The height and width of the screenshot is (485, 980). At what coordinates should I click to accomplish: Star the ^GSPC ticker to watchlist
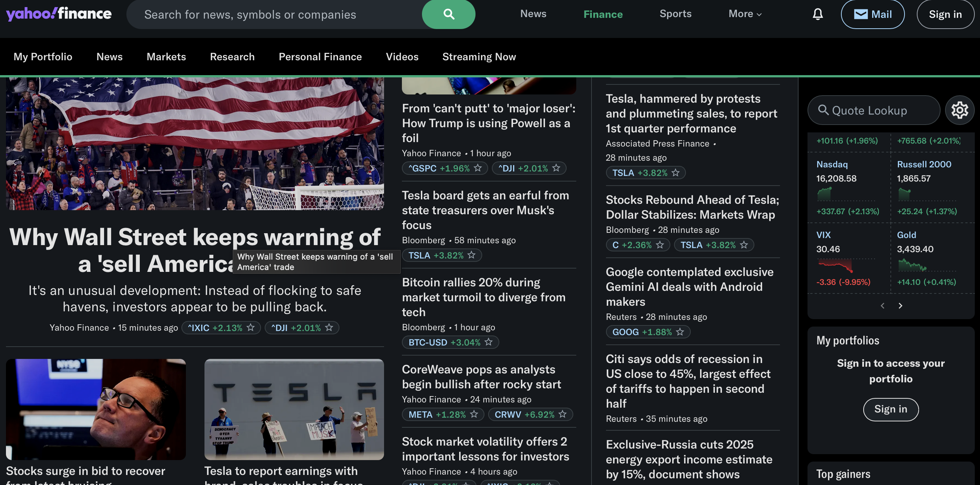478,168
